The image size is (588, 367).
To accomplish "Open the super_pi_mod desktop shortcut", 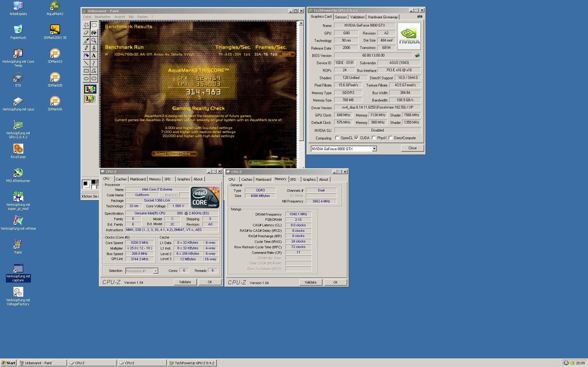I will click(18, 201).
